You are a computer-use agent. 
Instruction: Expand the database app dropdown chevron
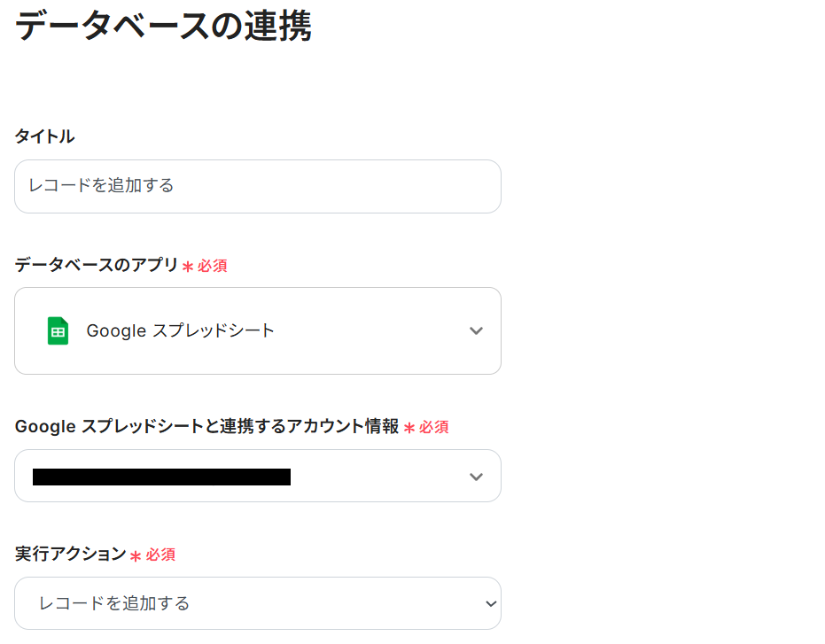point(476,330)
